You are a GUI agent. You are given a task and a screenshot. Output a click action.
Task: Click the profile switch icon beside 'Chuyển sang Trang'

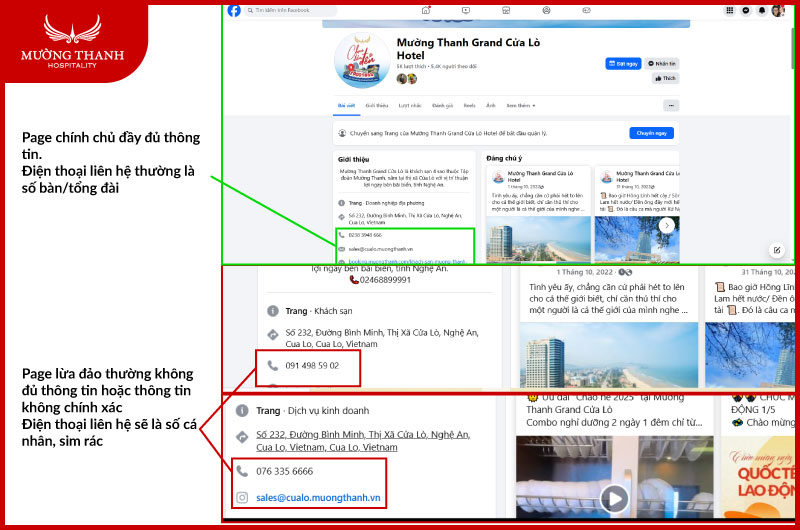pyautogui.click(x=342, y=133)
